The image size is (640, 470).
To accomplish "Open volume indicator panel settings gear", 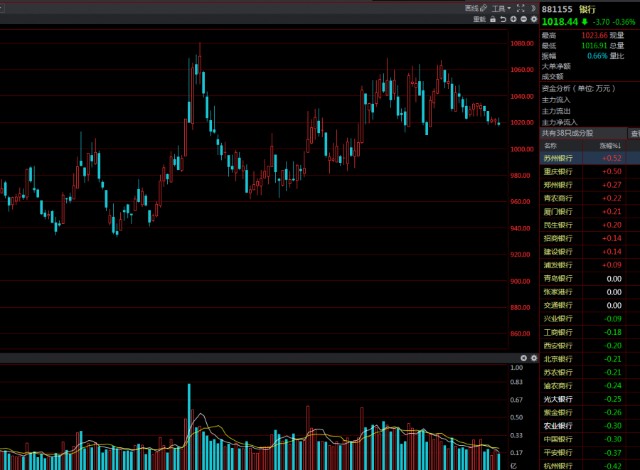I will 522,357.
